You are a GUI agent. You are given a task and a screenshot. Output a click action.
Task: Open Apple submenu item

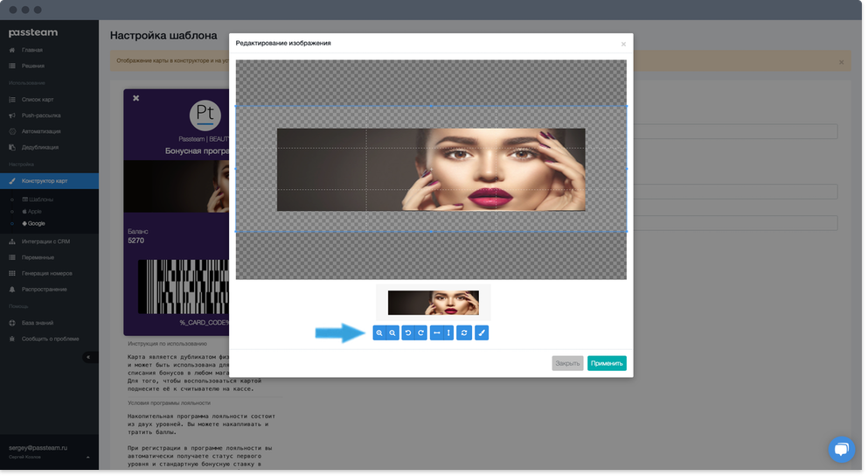pyautogui.click(x=31, y=212)
